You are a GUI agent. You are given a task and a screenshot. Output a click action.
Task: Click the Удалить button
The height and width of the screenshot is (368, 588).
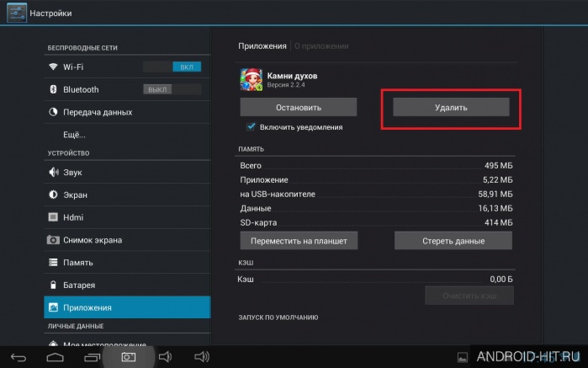tap(451, 108)
